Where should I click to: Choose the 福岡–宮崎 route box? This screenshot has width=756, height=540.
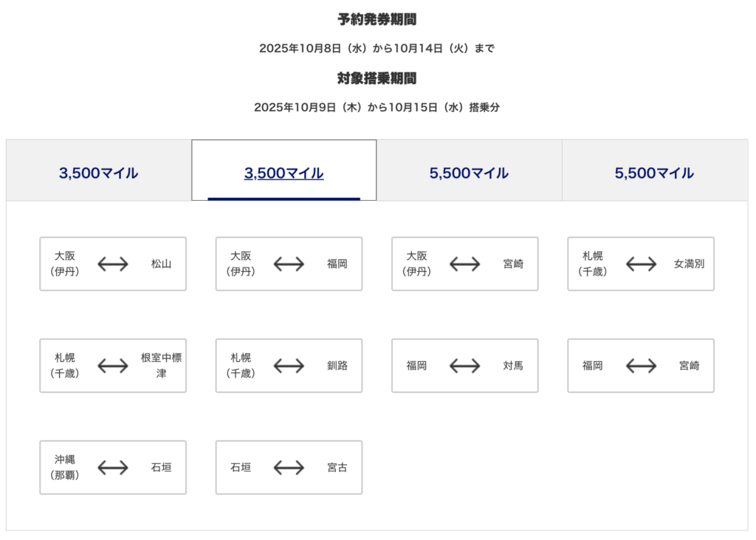[641, 366]
